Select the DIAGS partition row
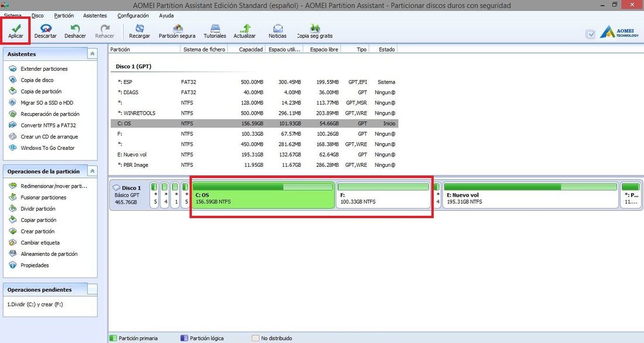 pos(254,92)
